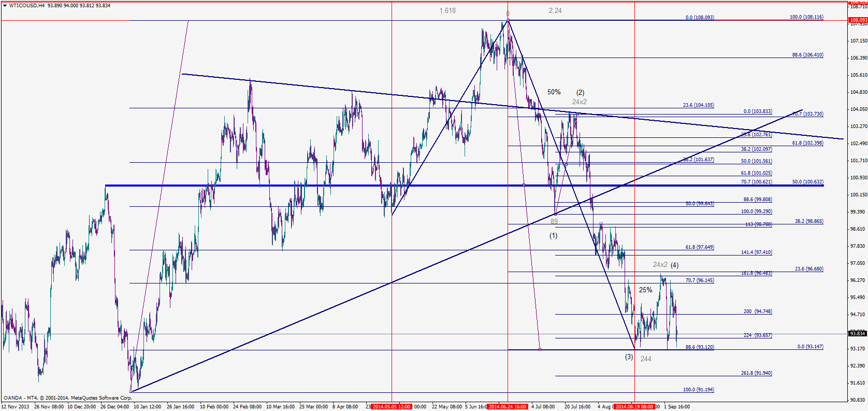
Task: Select Fibonacci label 100.0 (99.290)
Action: (756, 211)
